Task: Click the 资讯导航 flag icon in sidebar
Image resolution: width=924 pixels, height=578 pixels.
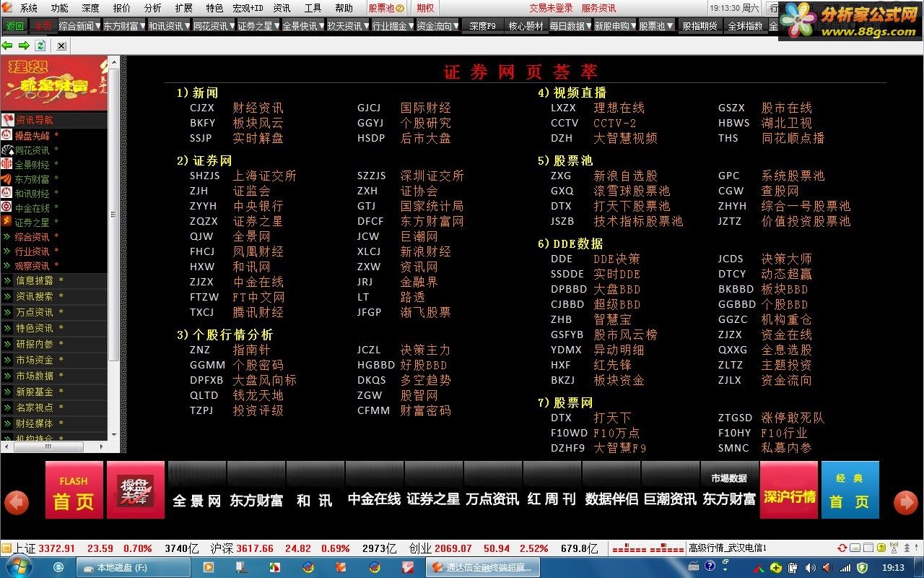Action: [x=7, y=120]
